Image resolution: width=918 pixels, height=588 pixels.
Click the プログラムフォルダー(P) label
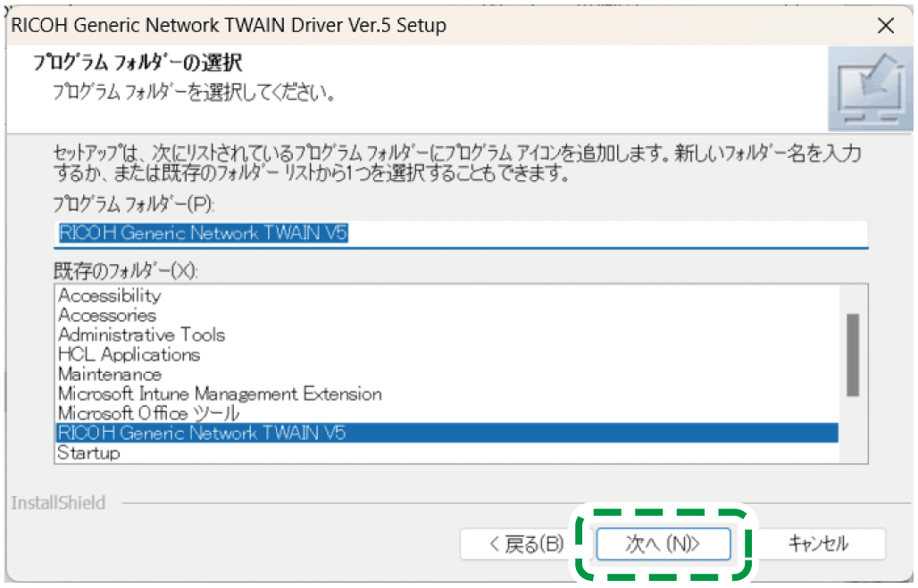point(134,203)
